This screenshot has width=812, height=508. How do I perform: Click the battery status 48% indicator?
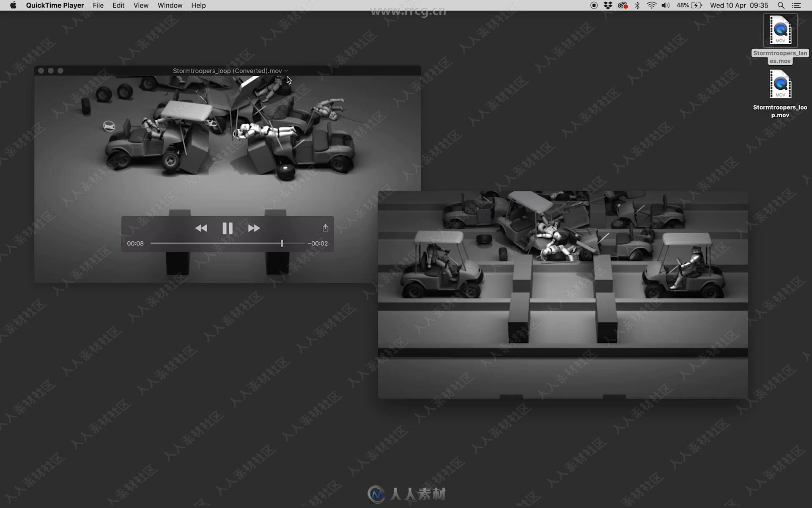pos(689,6)
